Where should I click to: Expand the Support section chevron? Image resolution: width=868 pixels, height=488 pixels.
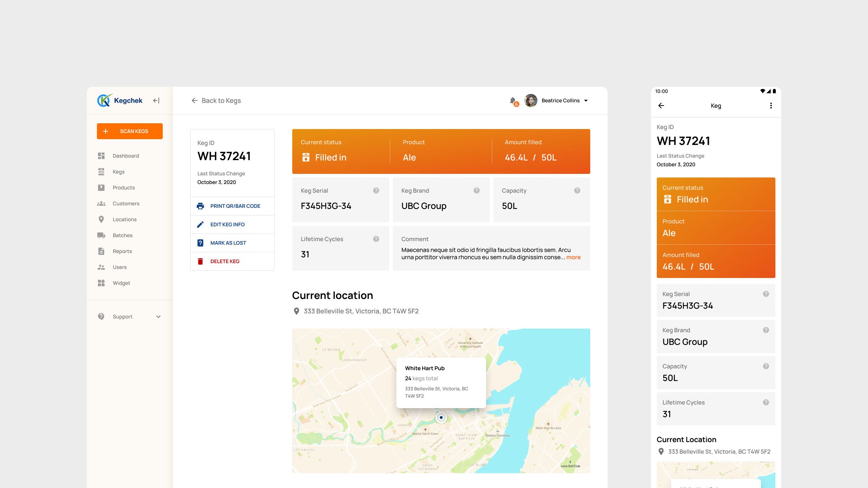click(x=158, y=317)
